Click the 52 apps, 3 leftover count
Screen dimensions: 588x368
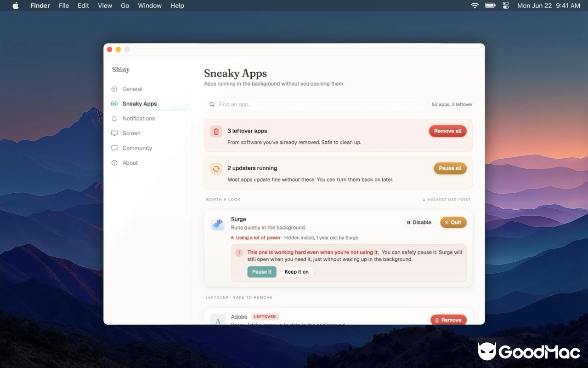point(452,104)
